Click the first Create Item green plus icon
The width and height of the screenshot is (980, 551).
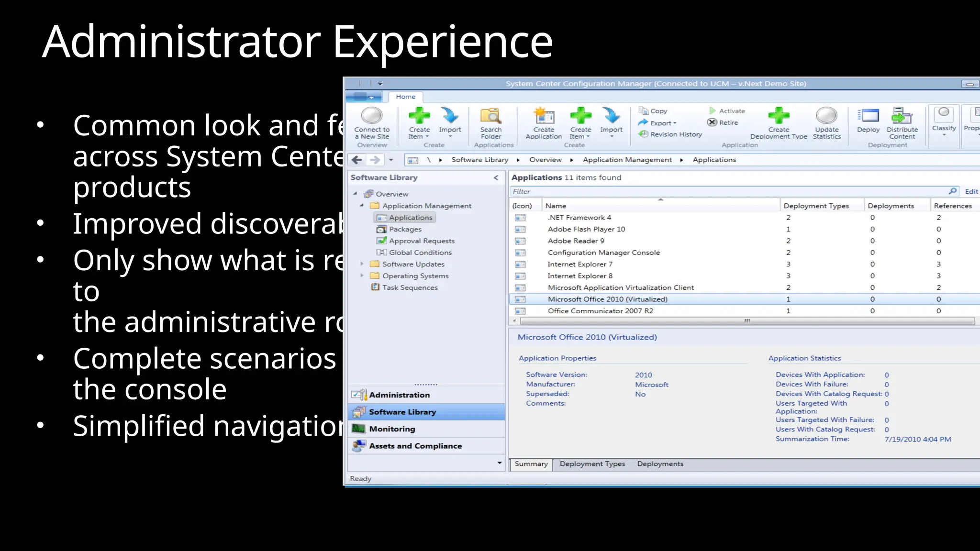point(419,116)
